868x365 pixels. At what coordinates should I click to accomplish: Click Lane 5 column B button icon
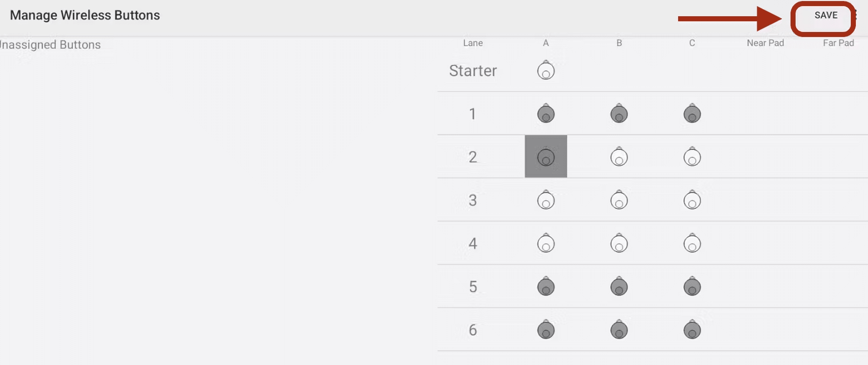point(619,286)
